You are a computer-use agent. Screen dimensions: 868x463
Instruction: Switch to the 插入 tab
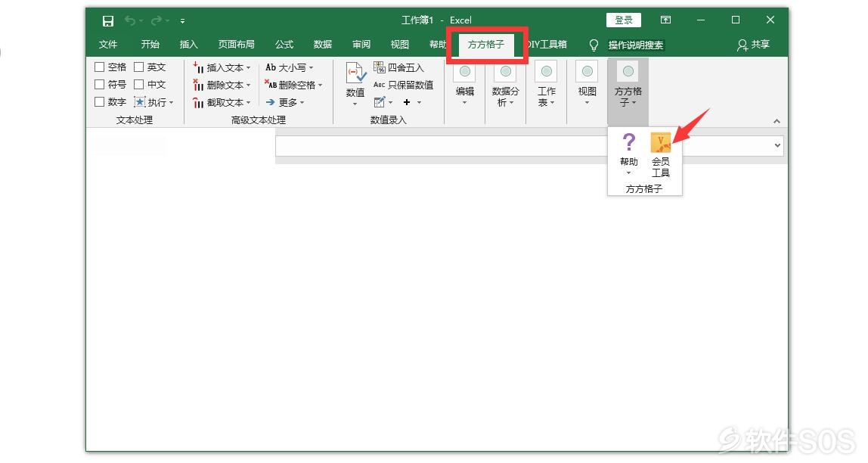(x=189, y=45)
